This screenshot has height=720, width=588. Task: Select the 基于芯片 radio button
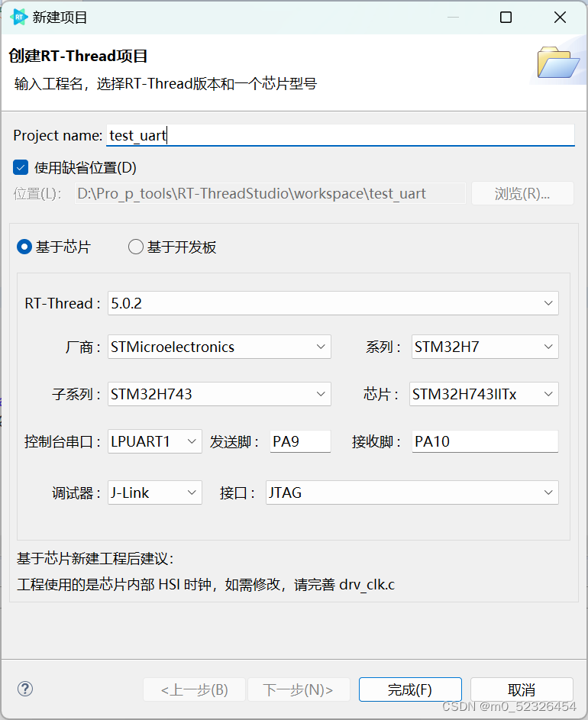point(24,247)
